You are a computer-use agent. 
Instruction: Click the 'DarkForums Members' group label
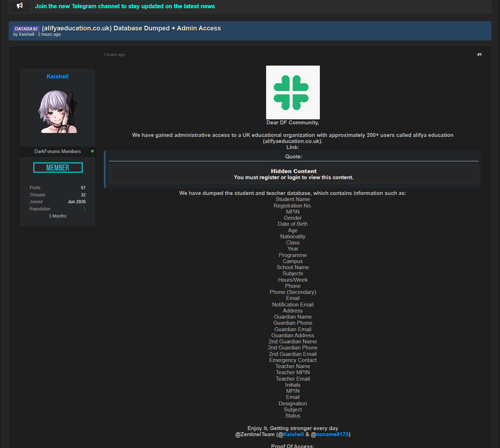58,151
